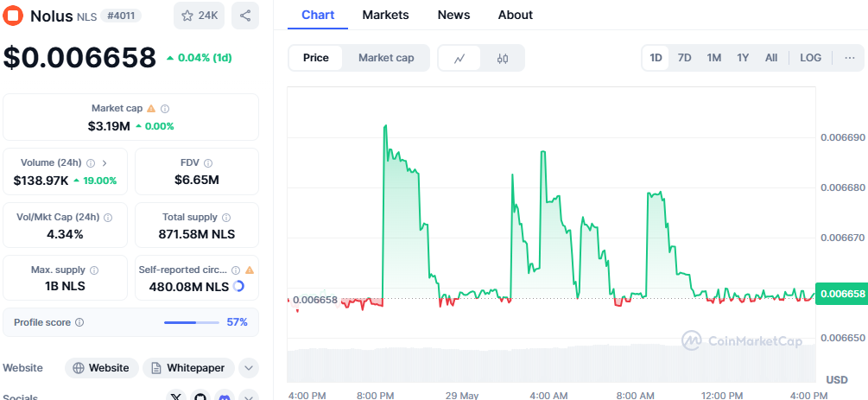Select the Price toggle option

pyautogui.click(x=316, y=58)
